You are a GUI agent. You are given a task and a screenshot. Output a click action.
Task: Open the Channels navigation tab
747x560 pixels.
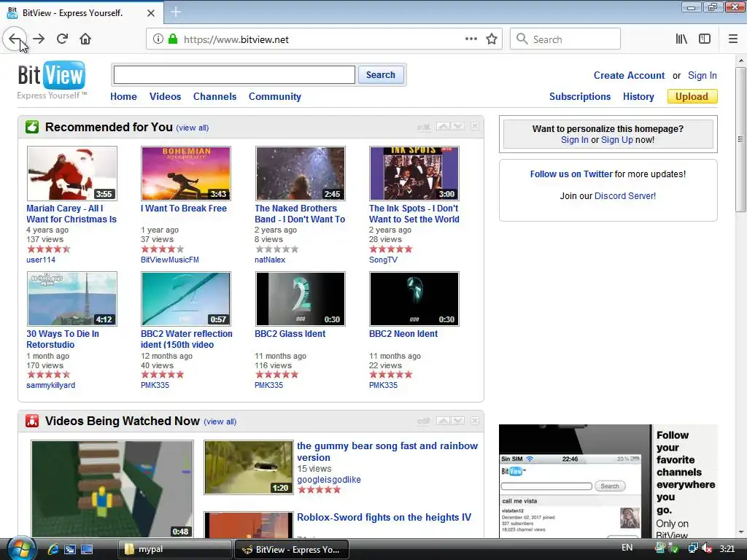point(215,96)
